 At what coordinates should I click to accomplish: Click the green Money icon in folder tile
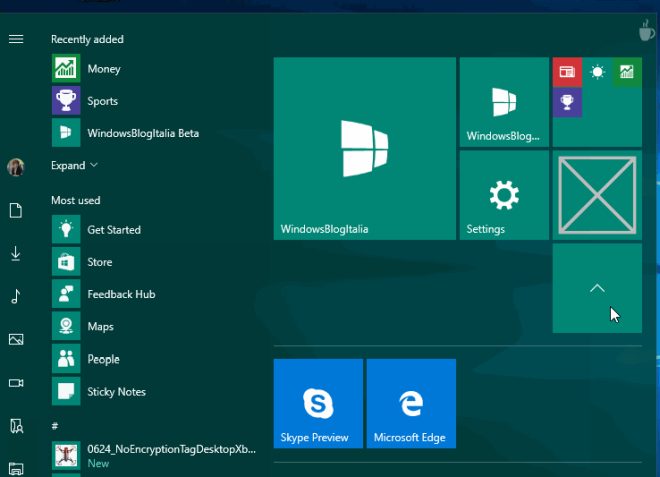pyautogui.click(x=627, y=72)
